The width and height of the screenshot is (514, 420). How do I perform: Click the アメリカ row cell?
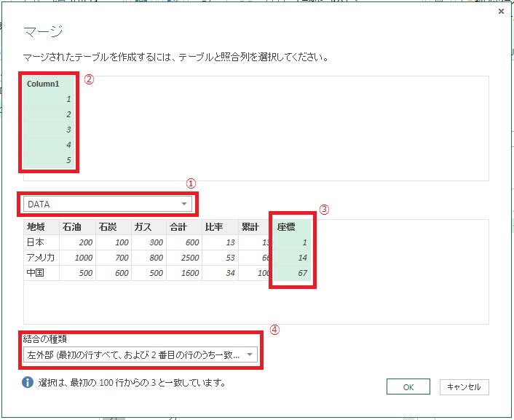pyautogui.click(x=41, y=258)
